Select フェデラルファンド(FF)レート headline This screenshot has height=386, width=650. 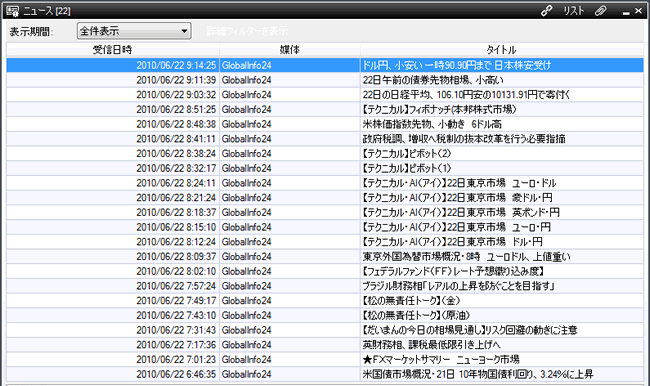click(453, 271)
